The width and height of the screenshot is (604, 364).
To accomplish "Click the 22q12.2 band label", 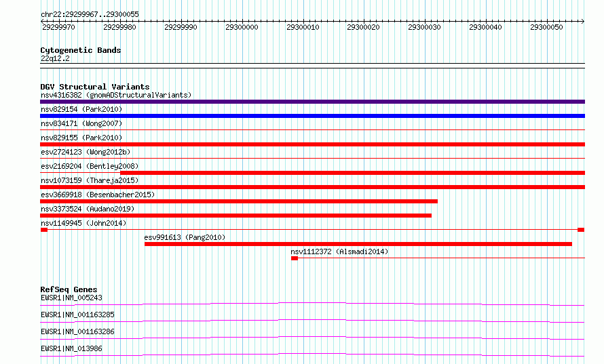I will pos(55,58).
